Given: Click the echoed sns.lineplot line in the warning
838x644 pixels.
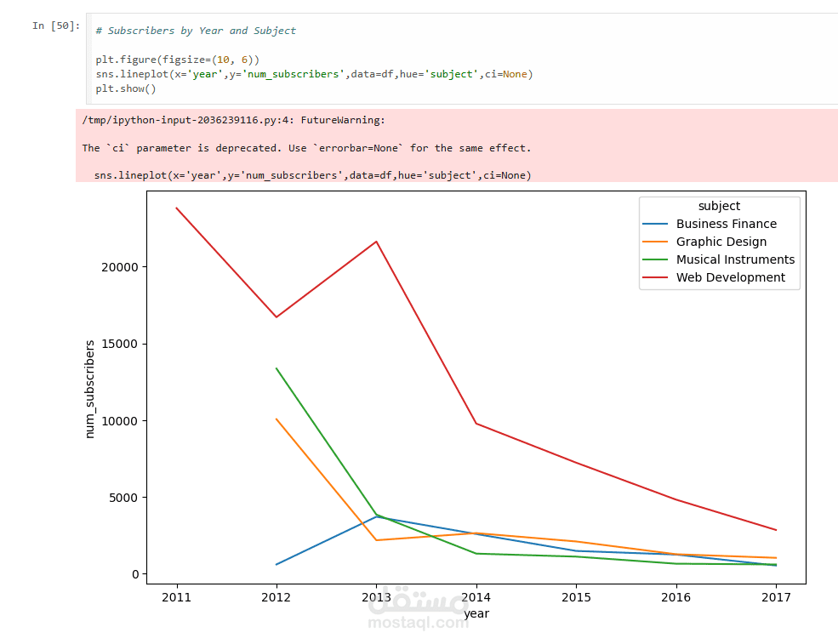Looking at the screenshot, I should click(x=312, y=174).
